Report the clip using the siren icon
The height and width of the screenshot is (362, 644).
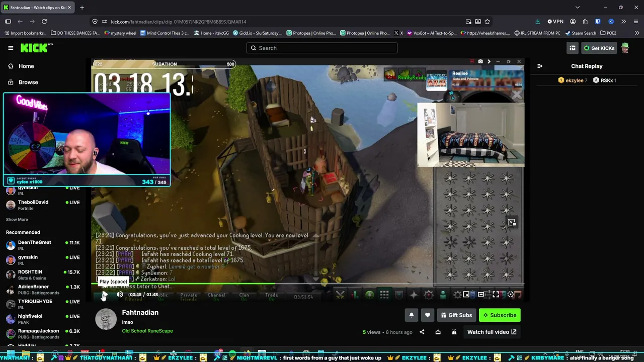tap(454, 332)
